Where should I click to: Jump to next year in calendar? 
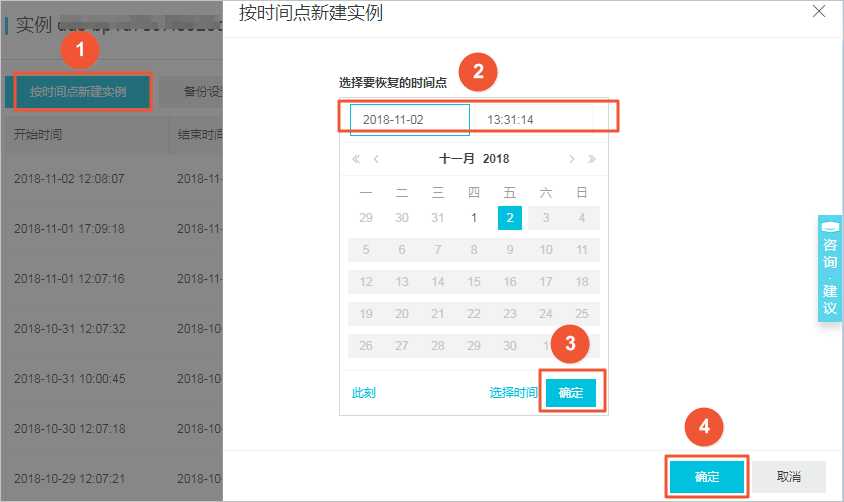point(592,159)
